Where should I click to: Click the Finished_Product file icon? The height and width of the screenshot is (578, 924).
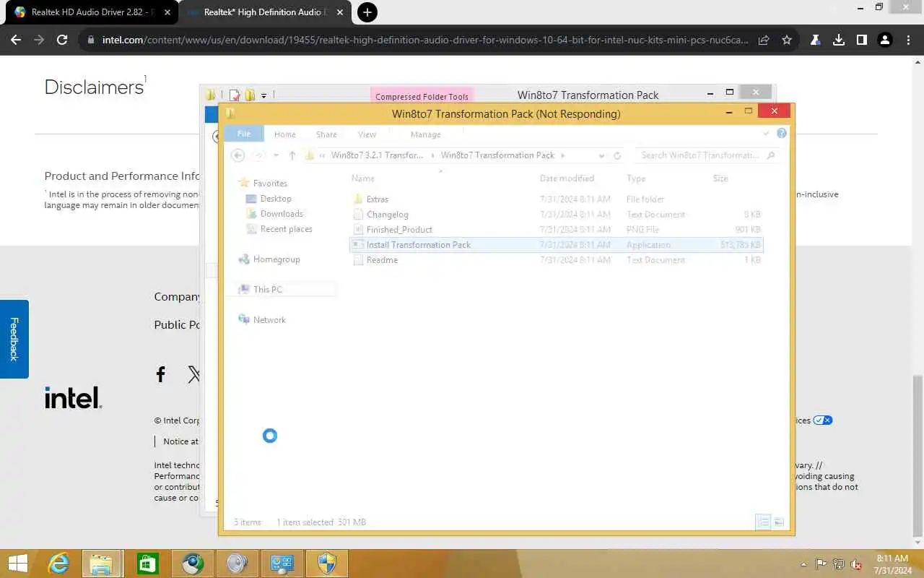pyautogui.click(x=357, y=230)
